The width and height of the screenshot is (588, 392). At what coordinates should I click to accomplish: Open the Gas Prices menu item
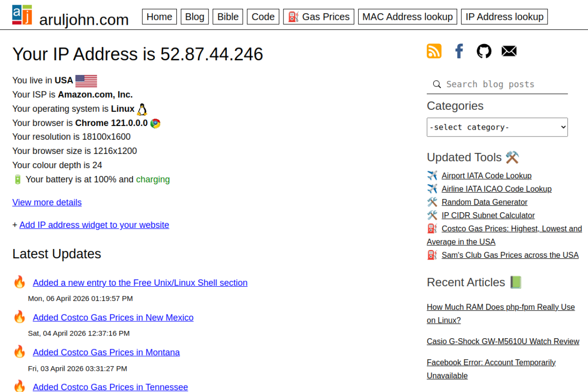[318, 17]
